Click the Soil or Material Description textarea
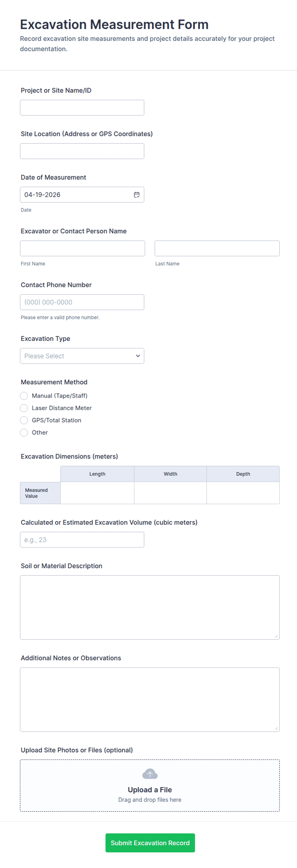 pyautogui.click(x=149, y=607)
